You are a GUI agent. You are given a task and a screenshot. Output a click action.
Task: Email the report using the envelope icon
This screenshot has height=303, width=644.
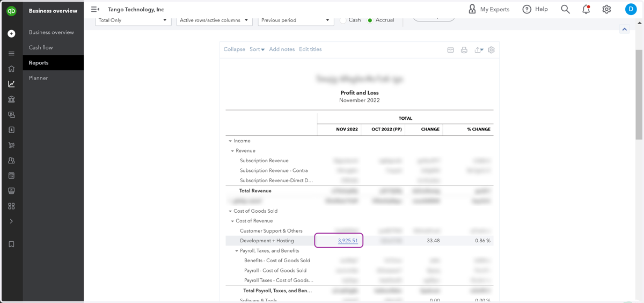tap(450, 50)
